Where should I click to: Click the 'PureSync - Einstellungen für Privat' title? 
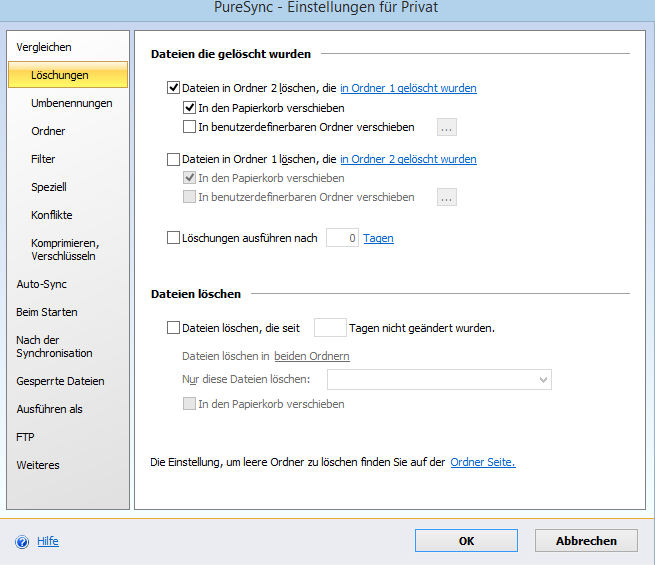326,8
